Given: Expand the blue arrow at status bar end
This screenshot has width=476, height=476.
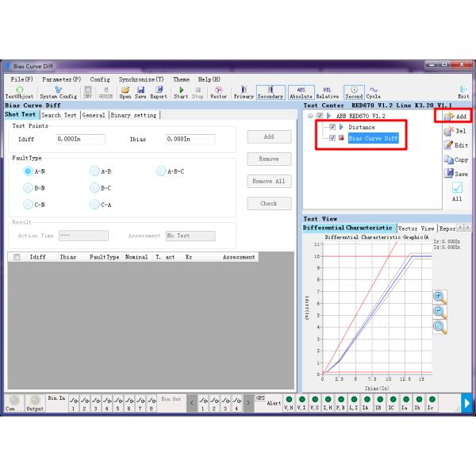Looking at the screenshot, I should coord(466,404).
